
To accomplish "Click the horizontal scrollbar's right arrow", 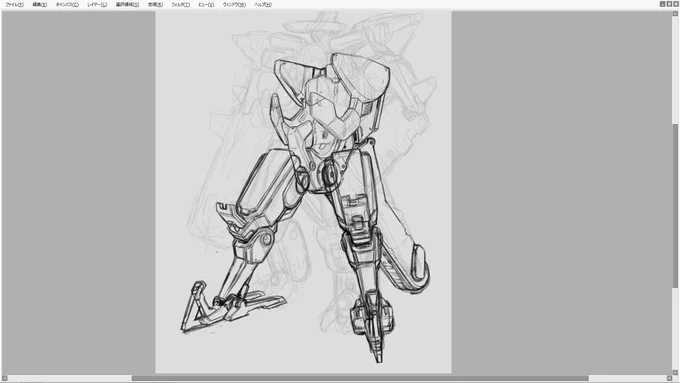I will pos(669,378).
